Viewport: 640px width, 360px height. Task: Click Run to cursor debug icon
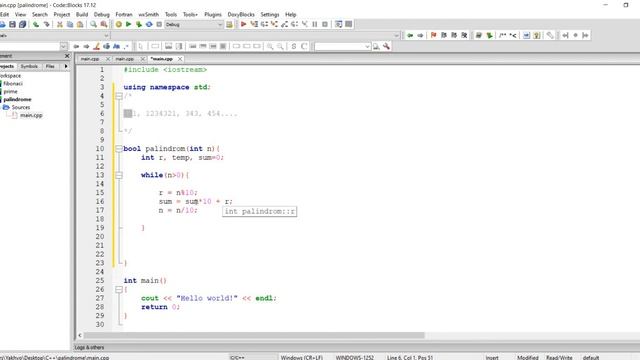click(254, 24)
